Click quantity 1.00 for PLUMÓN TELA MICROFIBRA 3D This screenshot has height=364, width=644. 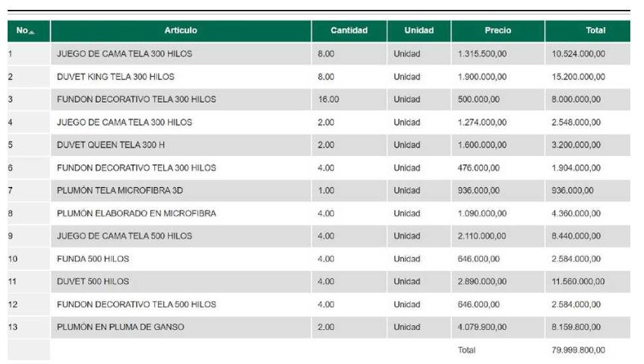tap(326, 191)
